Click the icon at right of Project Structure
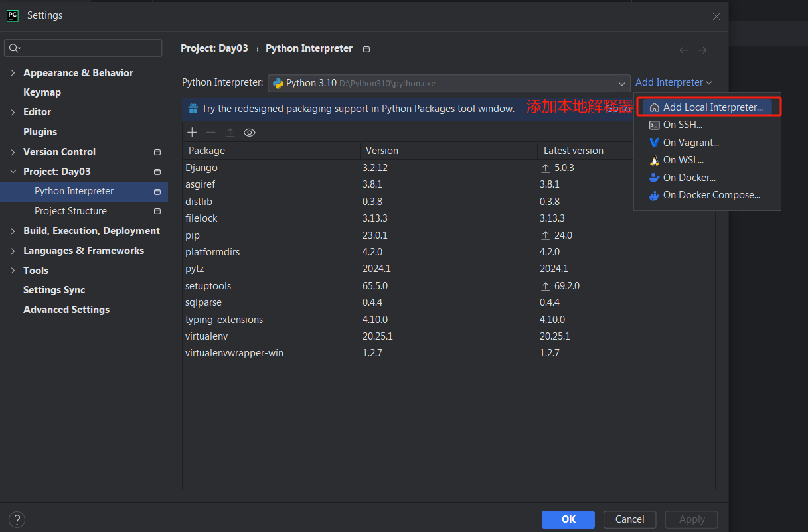 [157, 212]
